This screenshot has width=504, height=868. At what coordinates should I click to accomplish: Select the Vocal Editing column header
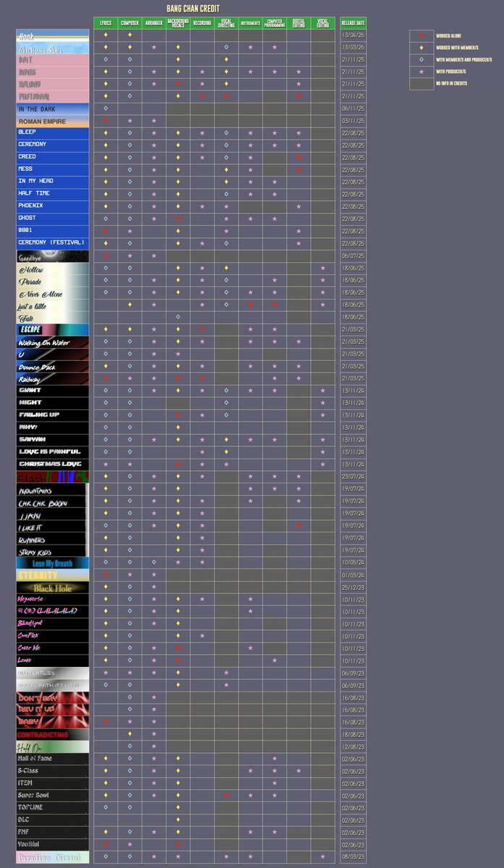pyautogui.click(x=323, y=23)
